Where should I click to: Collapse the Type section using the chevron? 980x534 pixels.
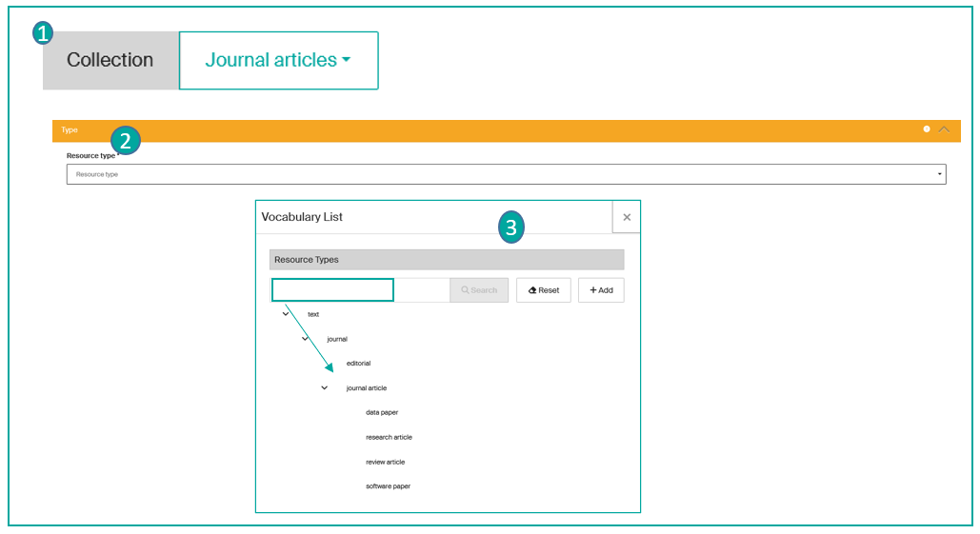944,129
